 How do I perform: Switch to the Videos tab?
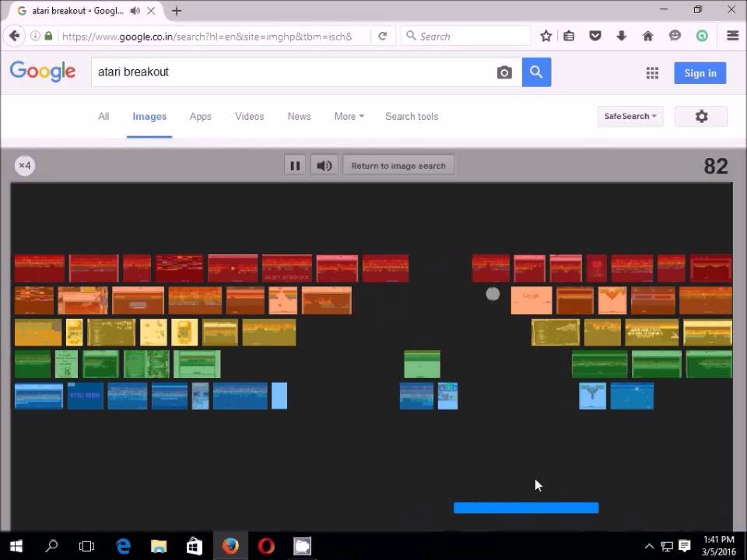pos(249,116)
